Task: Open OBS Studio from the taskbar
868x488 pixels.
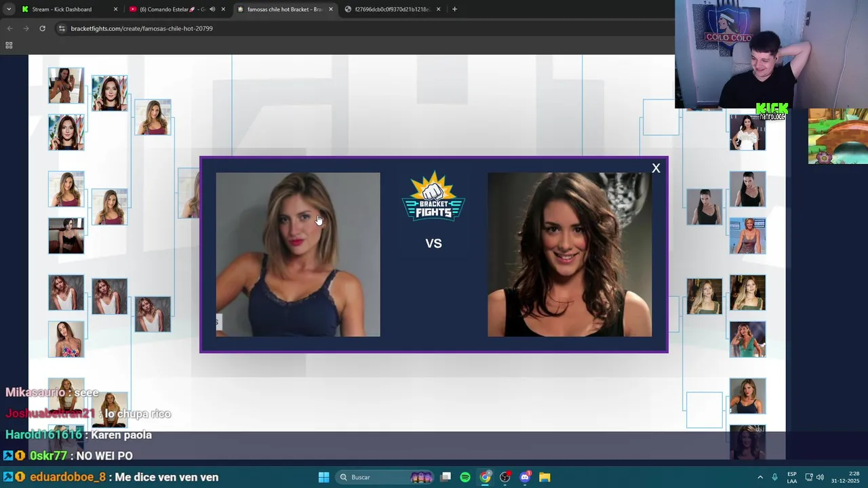Action: coord(505,477)
